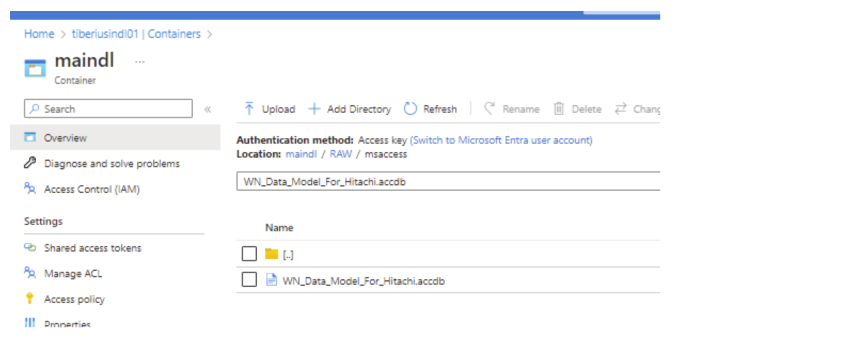Click Delete button label

point(586,109)
